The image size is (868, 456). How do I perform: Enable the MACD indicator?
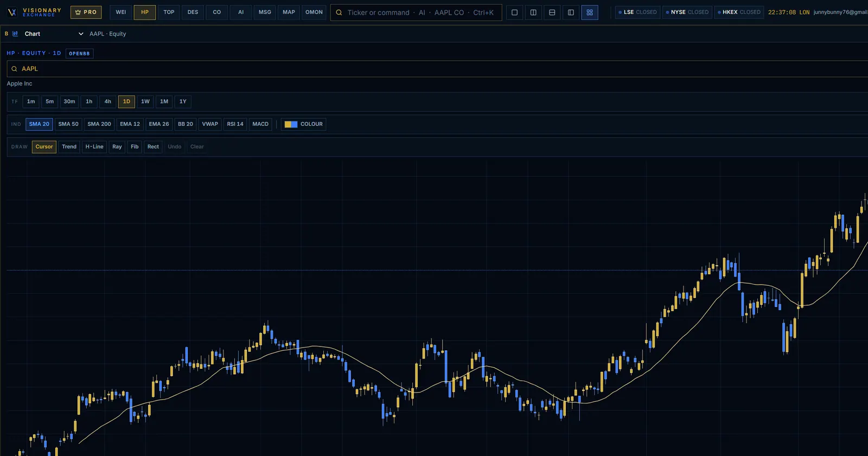[260, 124]
